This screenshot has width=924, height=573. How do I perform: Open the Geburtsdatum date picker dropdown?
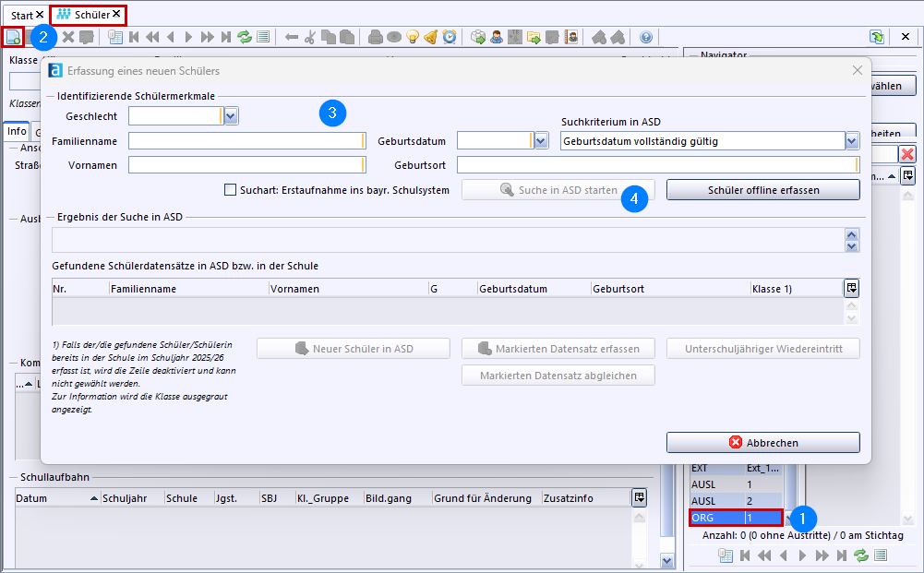coord(540,140)
